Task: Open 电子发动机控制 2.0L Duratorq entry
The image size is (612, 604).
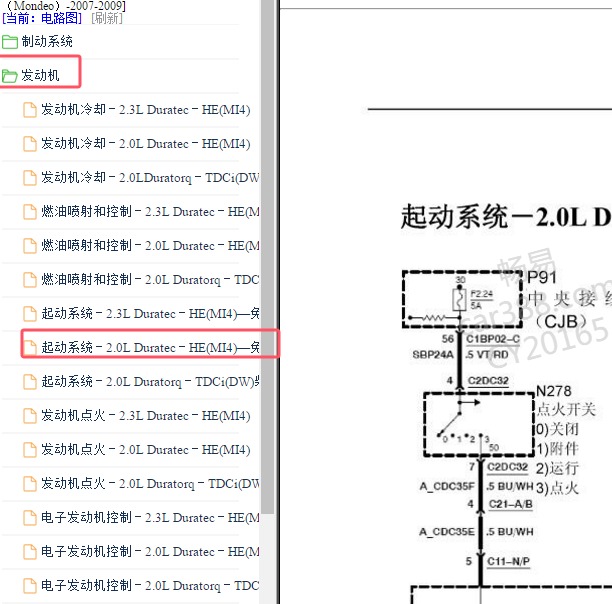Action: pos(150,585)
